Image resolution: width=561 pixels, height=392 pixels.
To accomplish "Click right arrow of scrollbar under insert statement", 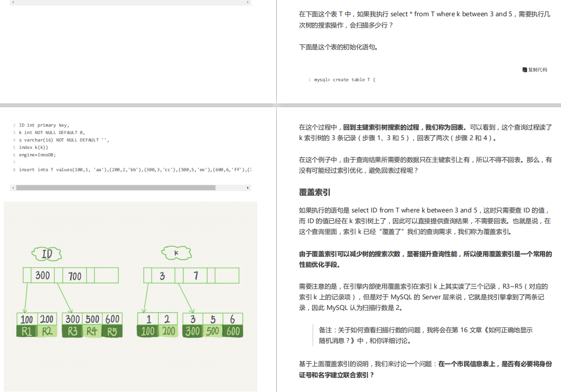I will pos(248,188).
